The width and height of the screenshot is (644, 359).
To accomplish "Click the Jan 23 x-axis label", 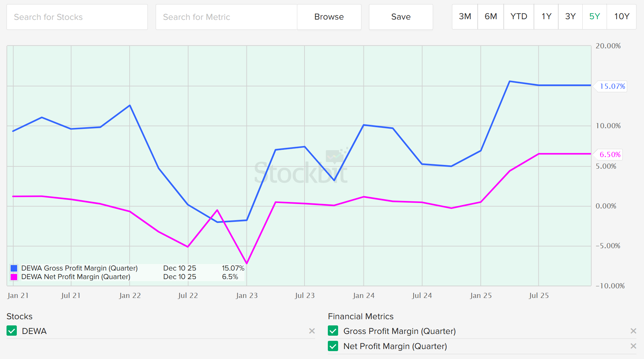I will click(x=247, y=296).
